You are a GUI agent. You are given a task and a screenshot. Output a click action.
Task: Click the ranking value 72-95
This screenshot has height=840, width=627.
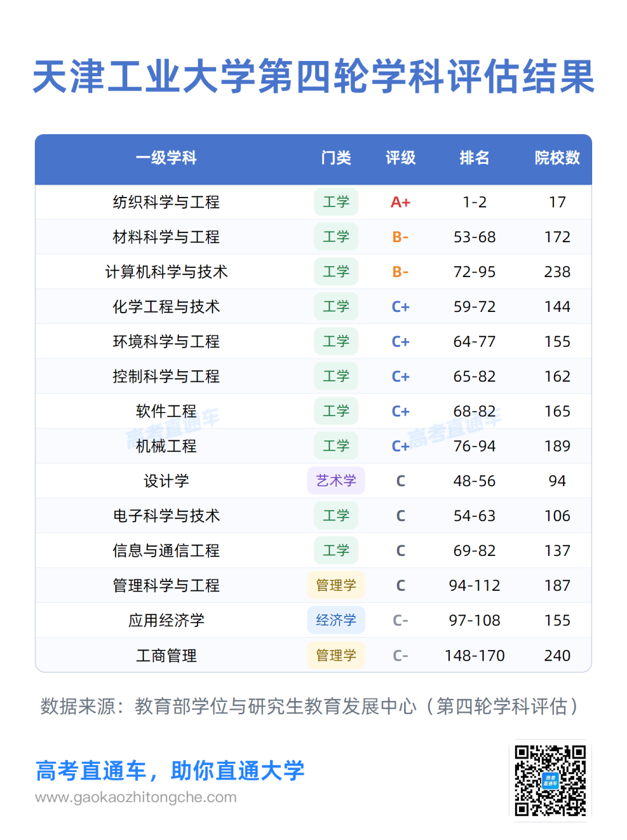(475, 272)
